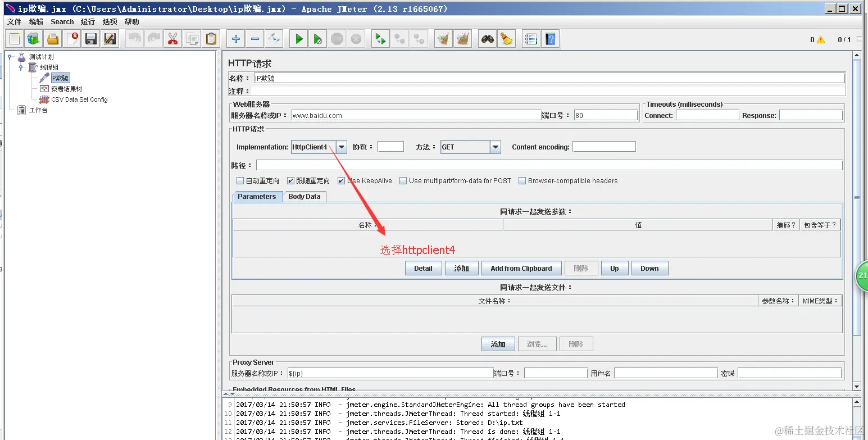Enable the 自动重定向 checkbox

tap(240, 181)
